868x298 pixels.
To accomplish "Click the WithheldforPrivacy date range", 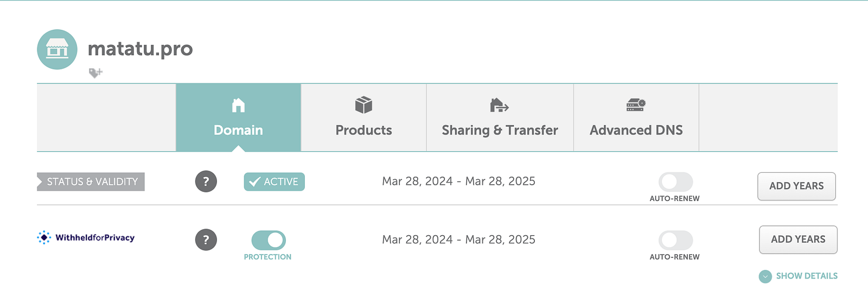I will [x=458, y=239].
